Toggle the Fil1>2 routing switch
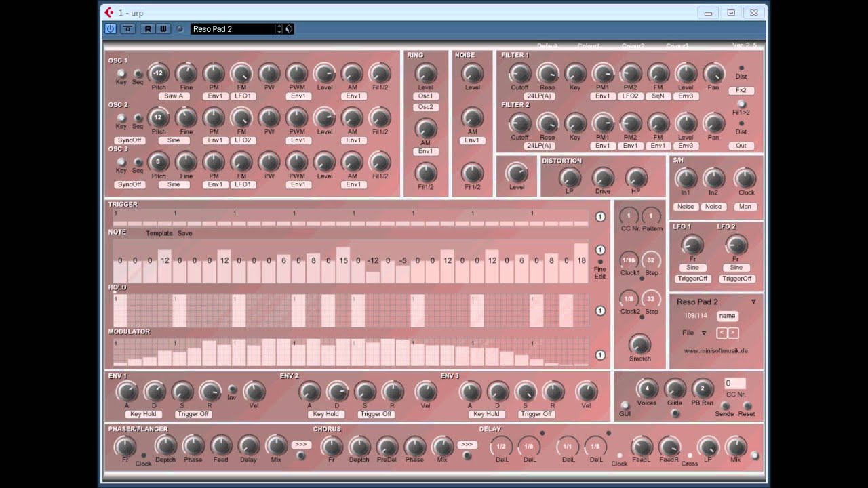 (x=741, y=104)
